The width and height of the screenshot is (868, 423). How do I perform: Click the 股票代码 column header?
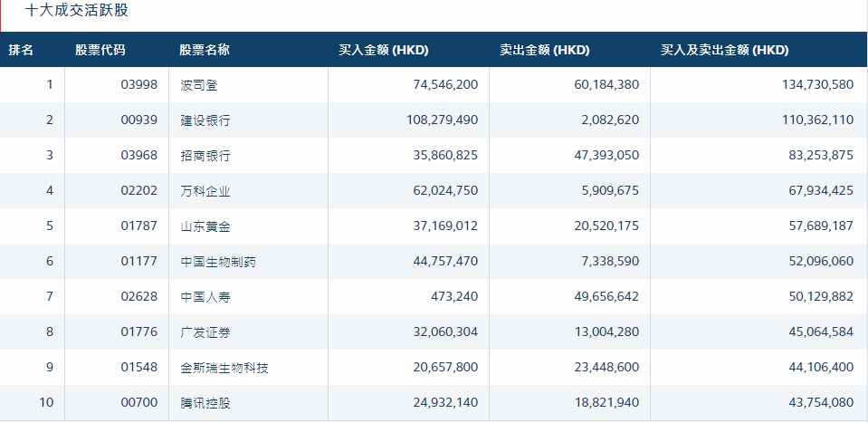coord(100,50)
